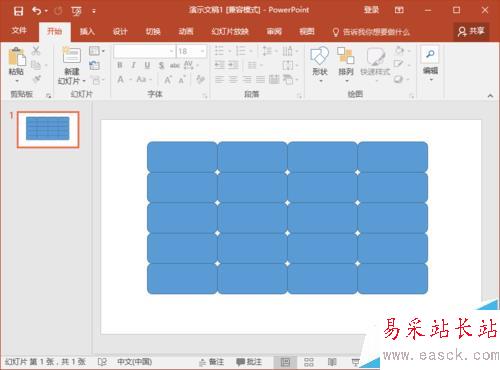Open the 编辑 (Editing) group menu
500x370 pixels.
pyautogui.click(x=430, y=64)
